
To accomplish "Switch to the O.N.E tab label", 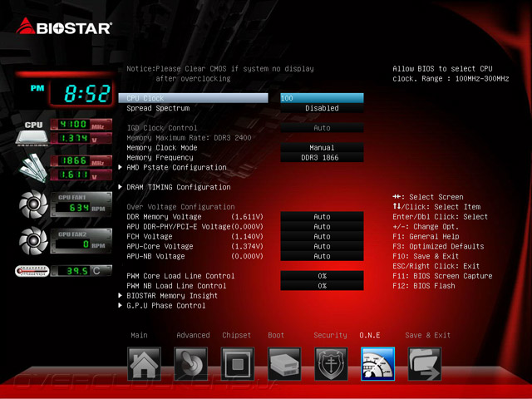I will pos(369,335).
